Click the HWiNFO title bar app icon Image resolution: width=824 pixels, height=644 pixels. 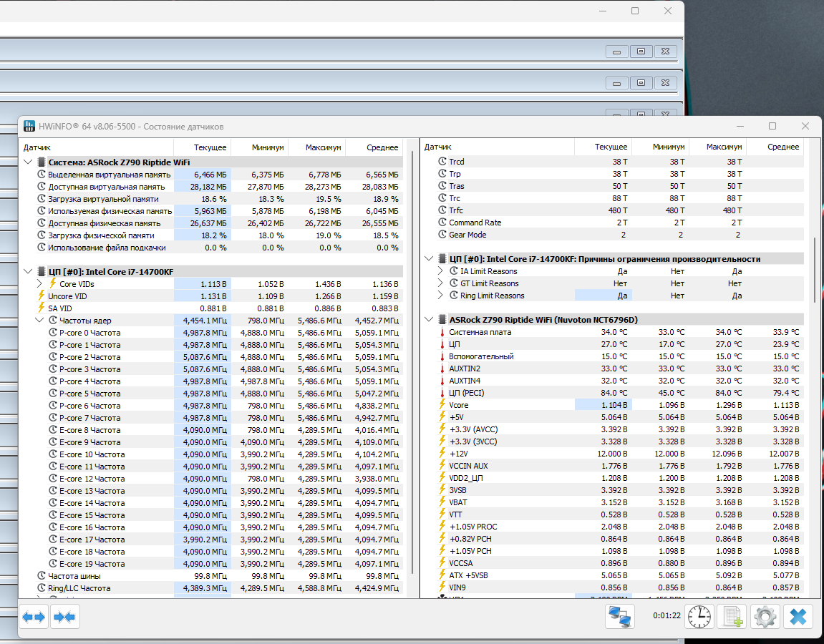pos(29,126)
